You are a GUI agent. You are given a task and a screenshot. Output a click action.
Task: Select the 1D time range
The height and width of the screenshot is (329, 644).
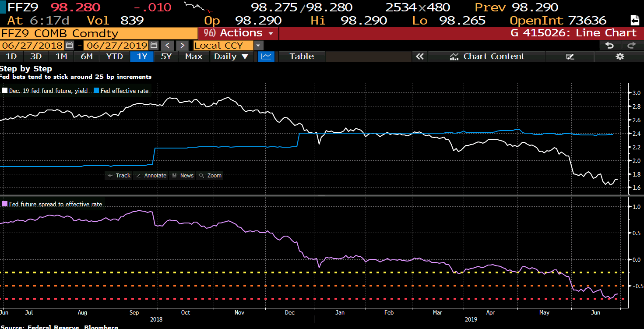tap(11, 57)
